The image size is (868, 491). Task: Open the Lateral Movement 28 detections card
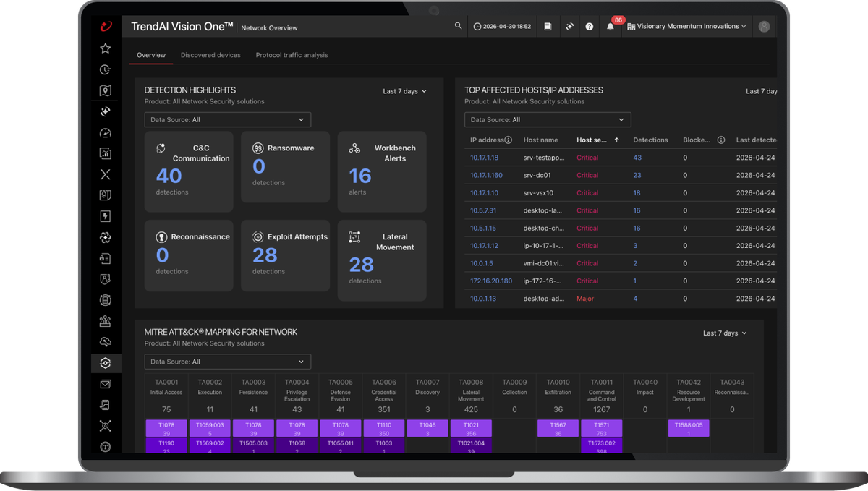tap(382, 260)
